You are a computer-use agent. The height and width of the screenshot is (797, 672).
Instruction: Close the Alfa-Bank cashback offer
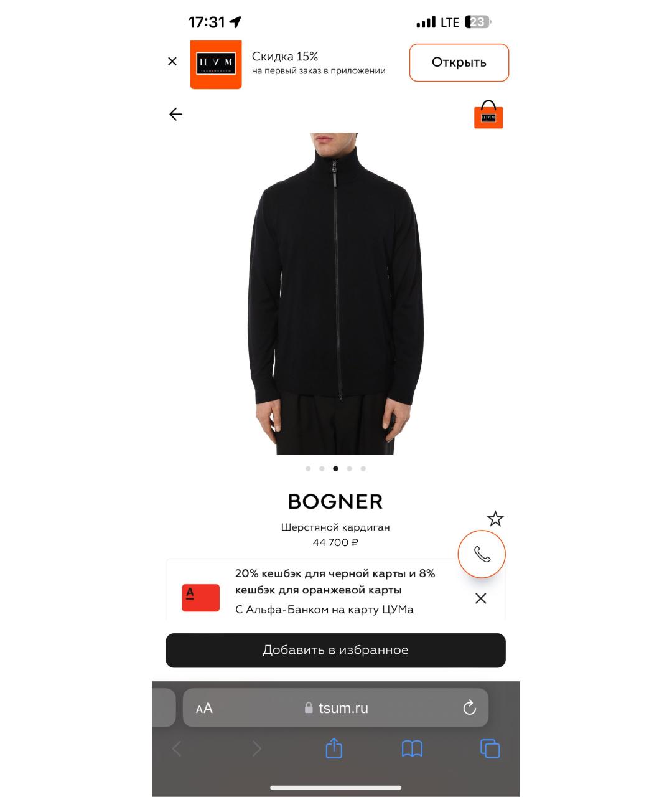[x=481, y=598]
